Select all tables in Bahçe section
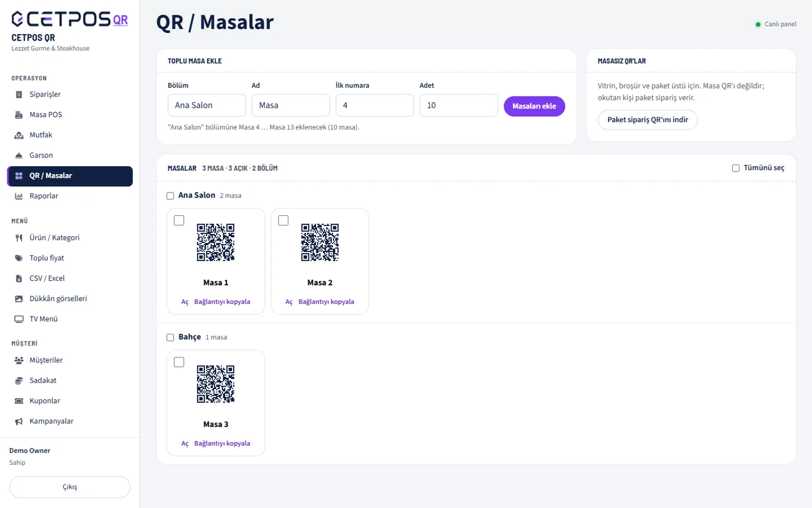812x508 pixels. 170,337
